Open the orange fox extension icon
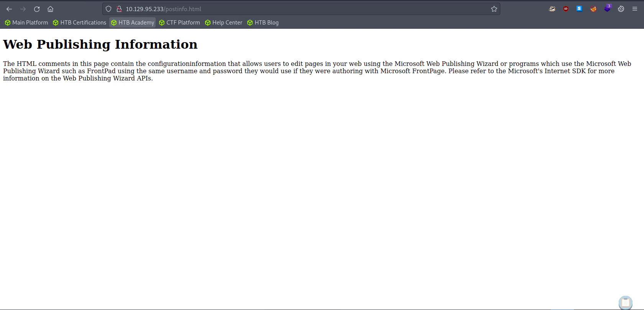Screen dimensions: 644x310 [593, 9]
